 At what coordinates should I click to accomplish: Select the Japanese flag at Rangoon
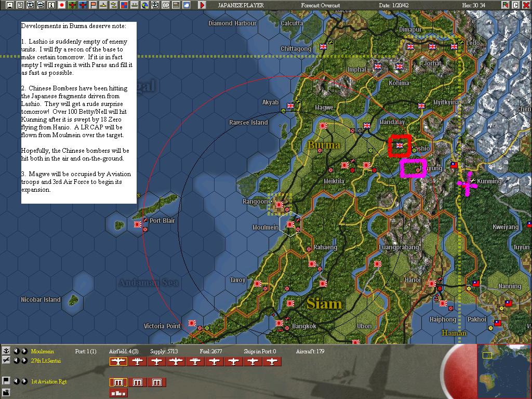pyautogui.click(x=279, y=205)
